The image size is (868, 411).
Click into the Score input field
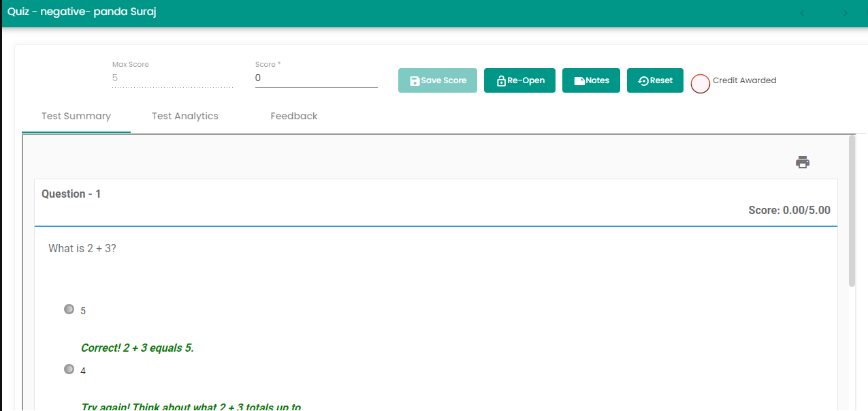[x=316, y=78]
